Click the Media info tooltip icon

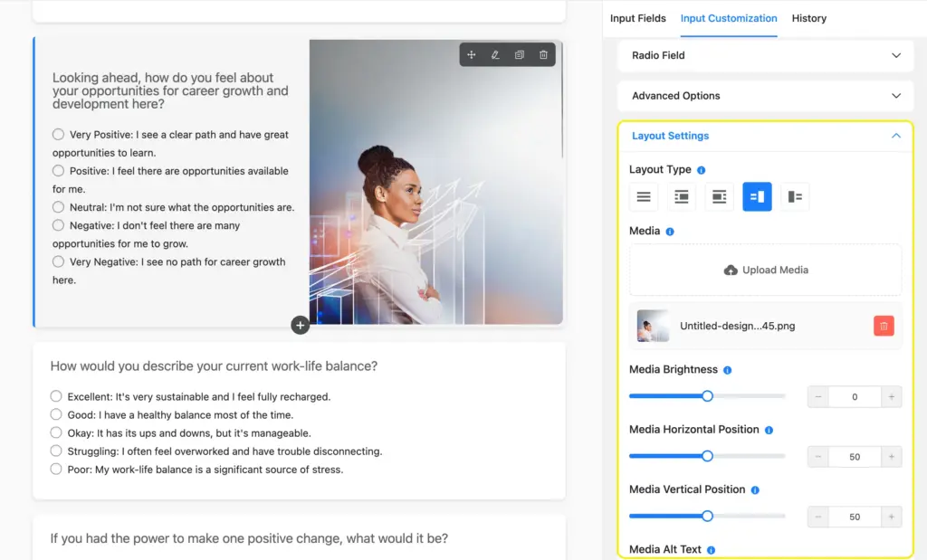671,231
